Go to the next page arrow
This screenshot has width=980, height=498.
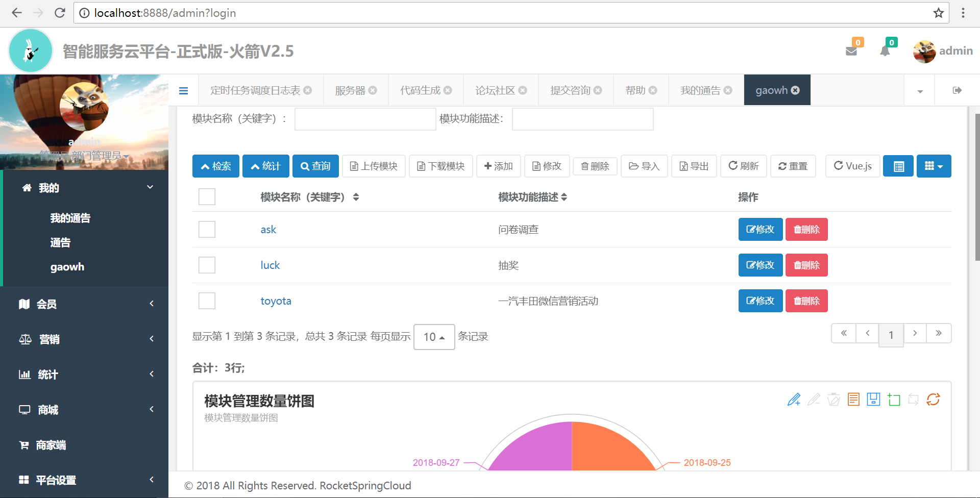tap(915, 333)
